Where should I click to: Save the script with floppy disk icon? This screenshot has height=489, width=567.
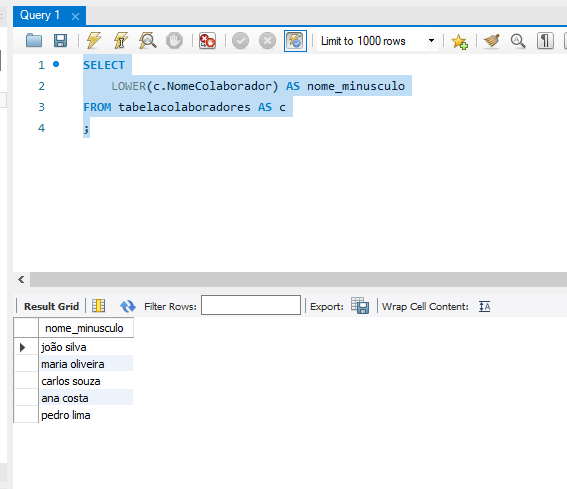[x=60, y=41]
